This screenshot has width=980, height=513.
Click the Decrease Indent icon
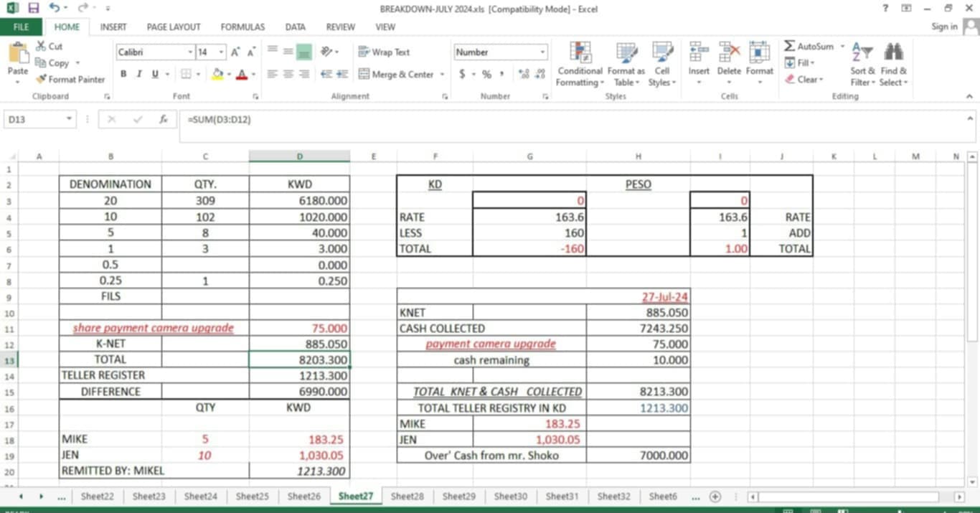(327, 74)
